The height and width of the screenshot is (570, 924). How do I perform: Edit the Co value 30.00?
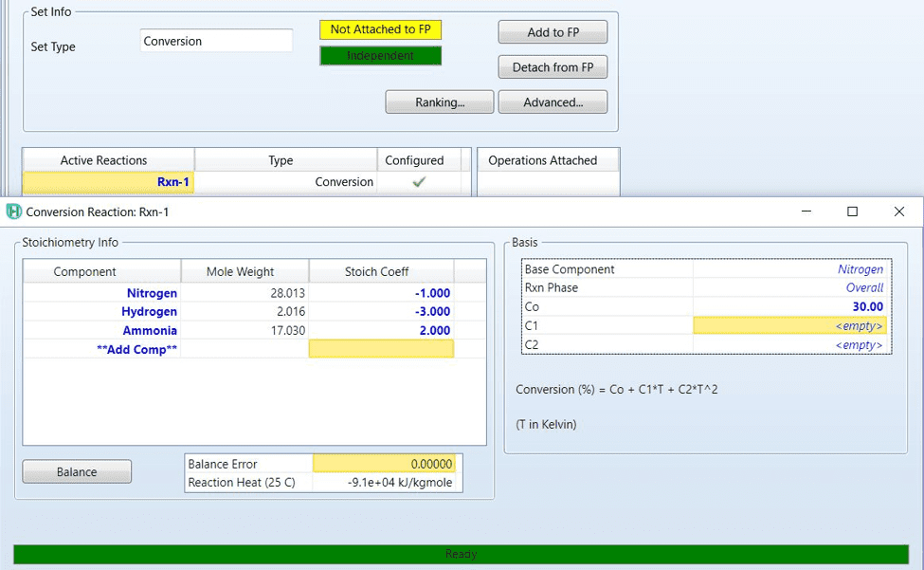coord(789,306)
